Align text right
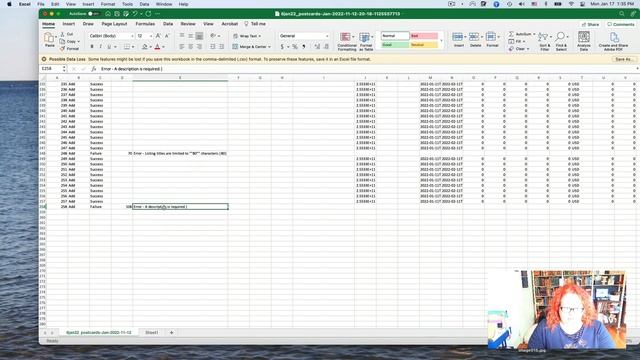The height and width of the screenshot is (360, 640). [x=199, y=47]
